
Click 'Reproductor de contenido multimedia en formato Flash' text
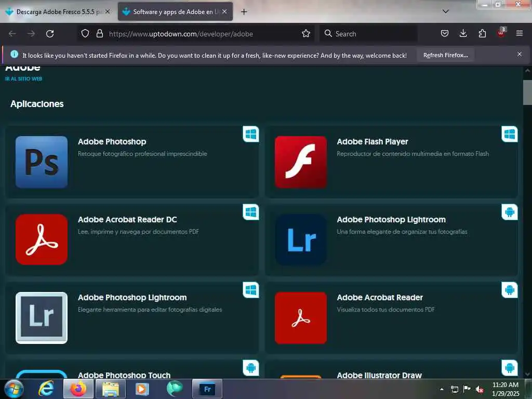click(x=413, y=154)
